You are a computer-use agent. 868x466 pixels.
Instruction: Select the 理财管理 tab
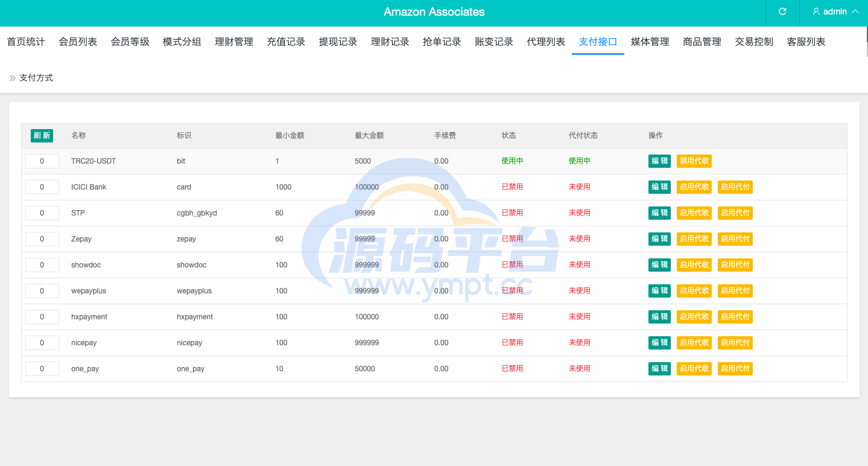[x=234, y=42]
